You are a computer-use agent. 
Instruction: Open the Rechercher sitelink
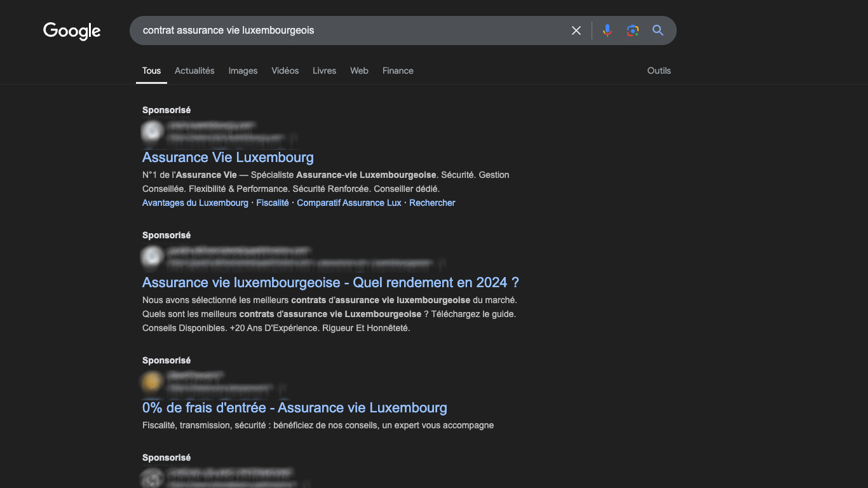[x=432, y=203]
